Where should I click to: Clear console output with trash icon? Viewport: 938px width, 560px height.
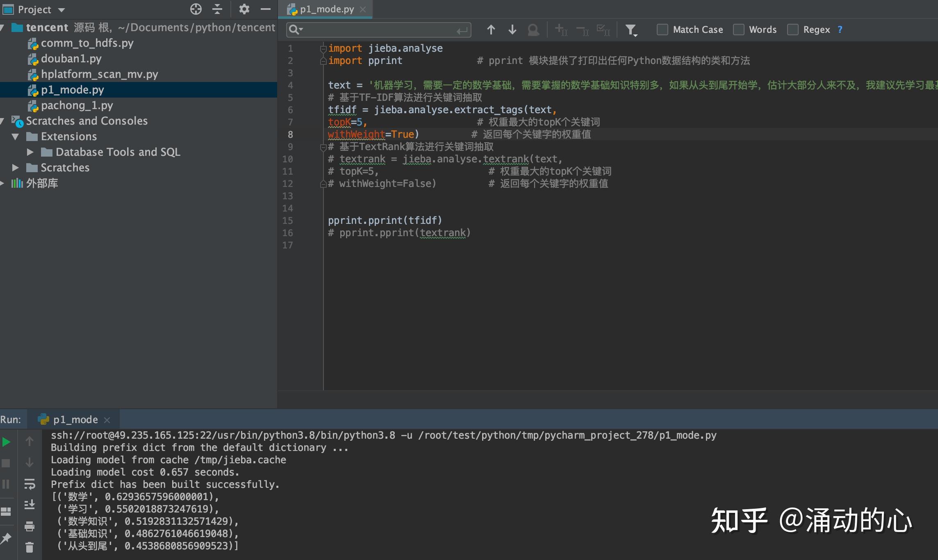pos(30,547)
